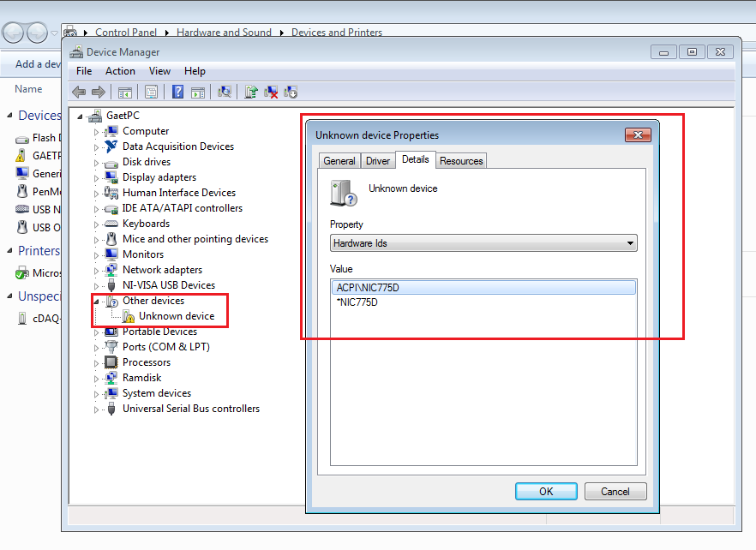Viewport: 756px width, 550px height.
Task: Click the blue Help question mark icon
Action: point(178,92)
